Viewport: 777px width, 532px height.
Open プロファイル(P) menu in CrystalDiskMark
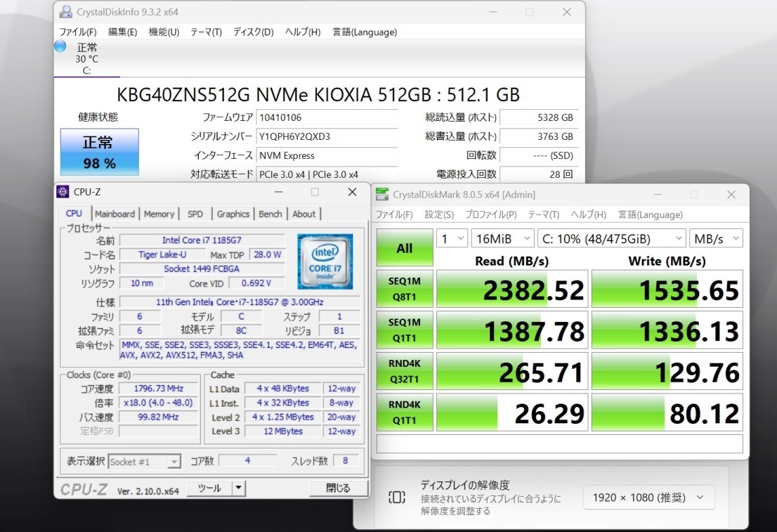tap(490, 214)
